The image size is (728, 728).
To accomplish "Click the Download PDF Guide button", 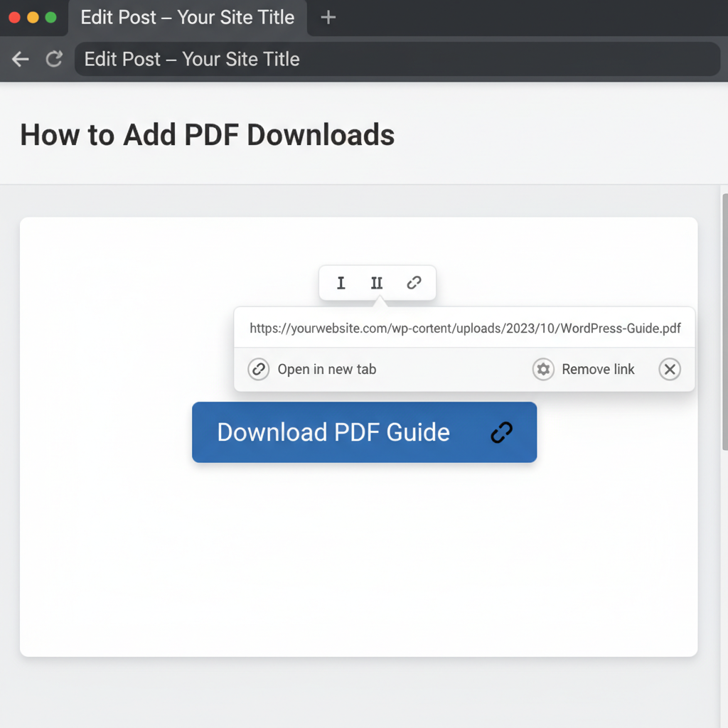I will (334, 432).
